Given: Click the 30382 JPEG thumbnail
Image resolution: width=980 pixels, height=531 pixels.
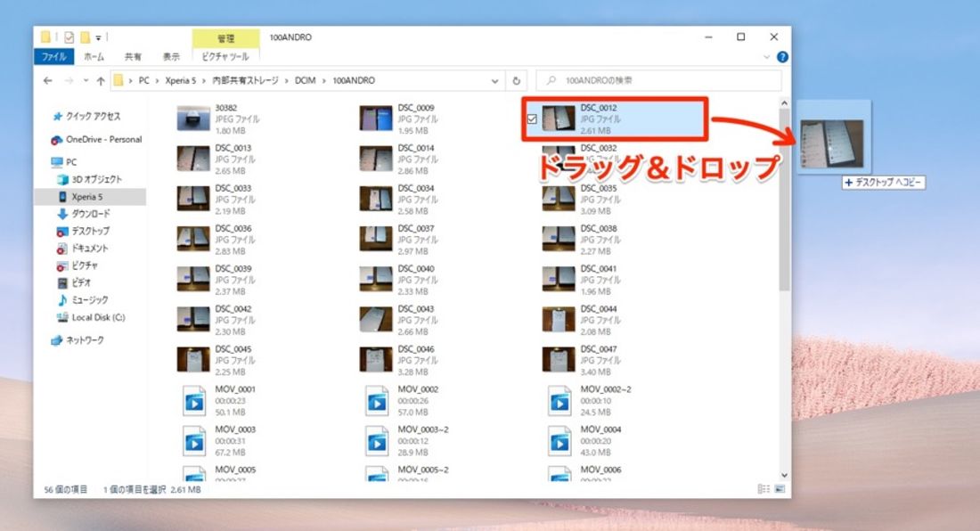Looking at the screenshot, I should coord(193,118).
